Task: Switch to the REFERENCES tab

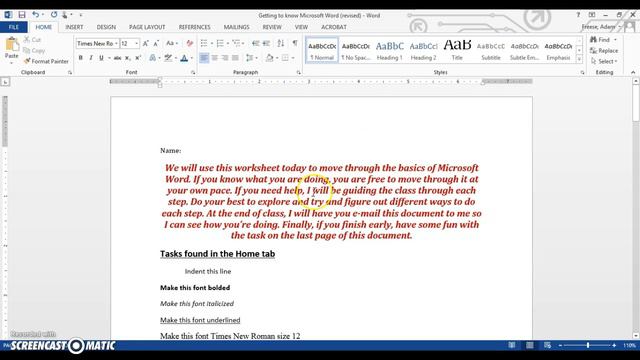Action: (x=194, y=27)
